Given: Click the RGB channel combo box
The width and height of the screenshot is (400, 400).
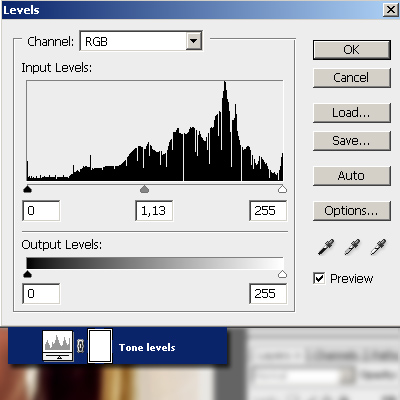Looking at the screenshot, I should coord(141,41).
